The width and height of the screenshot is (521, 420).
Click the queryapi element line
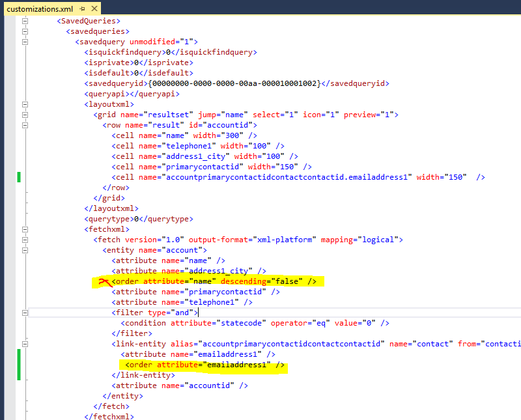click(x=132, y=94)
